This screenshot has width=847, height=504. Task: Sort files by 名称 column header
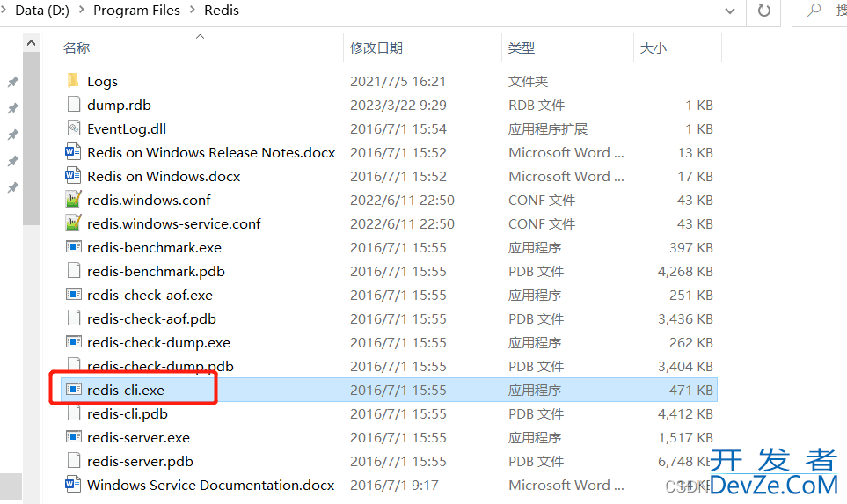[x=77, y=48]
